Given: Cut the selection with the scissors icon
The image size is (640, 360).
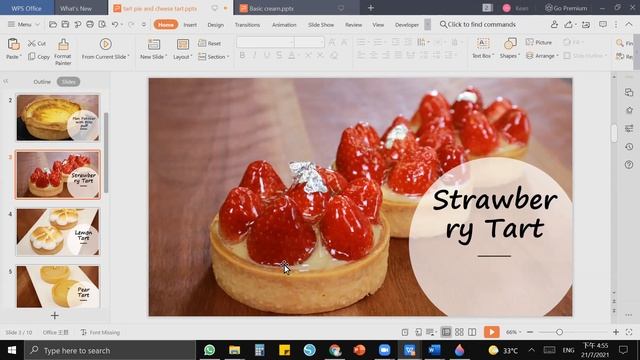Looking at the screenshot, I should click(x=37, y=43).
